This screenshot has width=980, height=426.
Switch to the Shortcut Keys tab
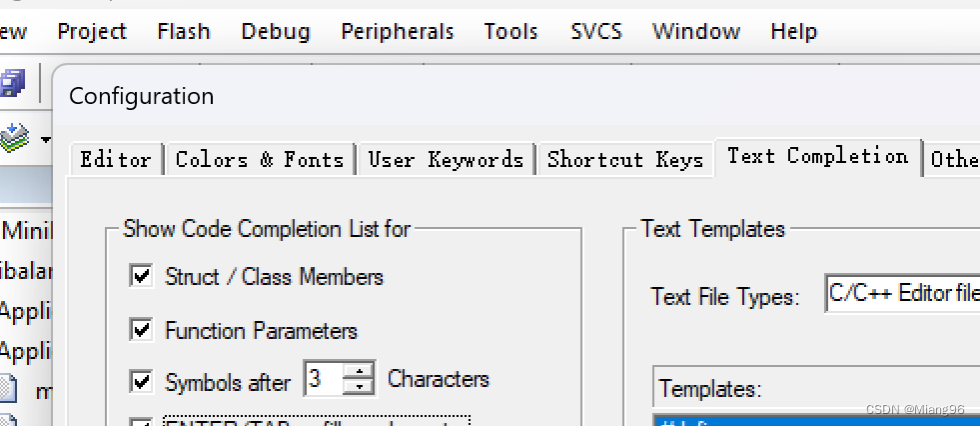click(625, 160)
